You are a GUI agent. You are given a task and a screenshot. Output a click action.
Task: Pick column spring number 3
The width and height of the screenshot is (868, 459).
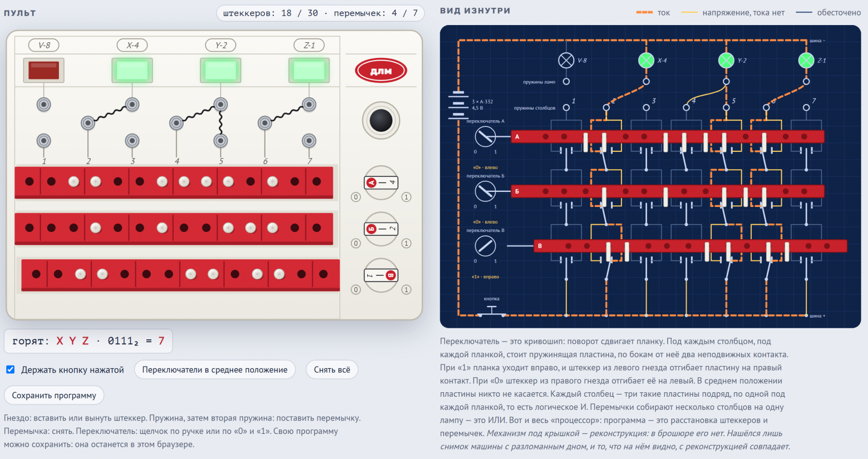(132, 140)
